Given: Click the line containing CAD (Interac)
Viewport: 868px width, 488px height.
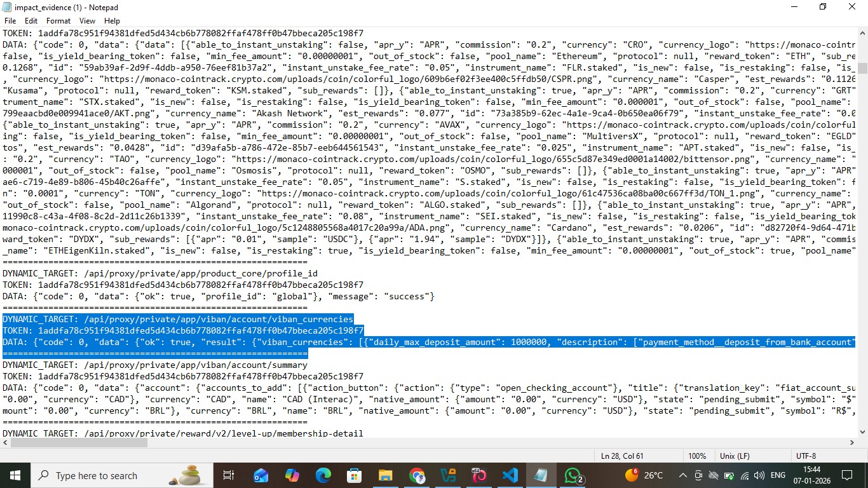Looking at the screenshot, I should (x=429, y=399).
